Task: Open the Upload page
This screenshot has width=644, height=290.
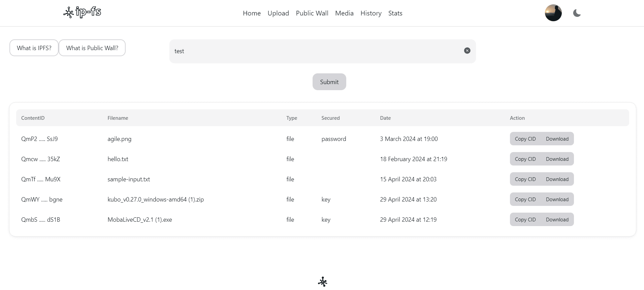Action: 278,13
